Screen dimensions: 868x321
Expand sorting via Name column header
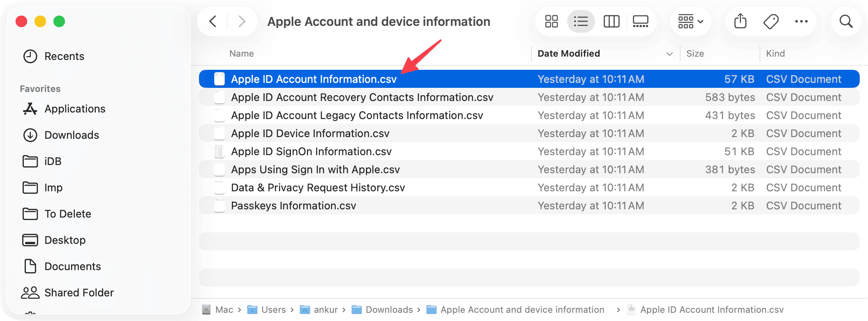point(241,53)
